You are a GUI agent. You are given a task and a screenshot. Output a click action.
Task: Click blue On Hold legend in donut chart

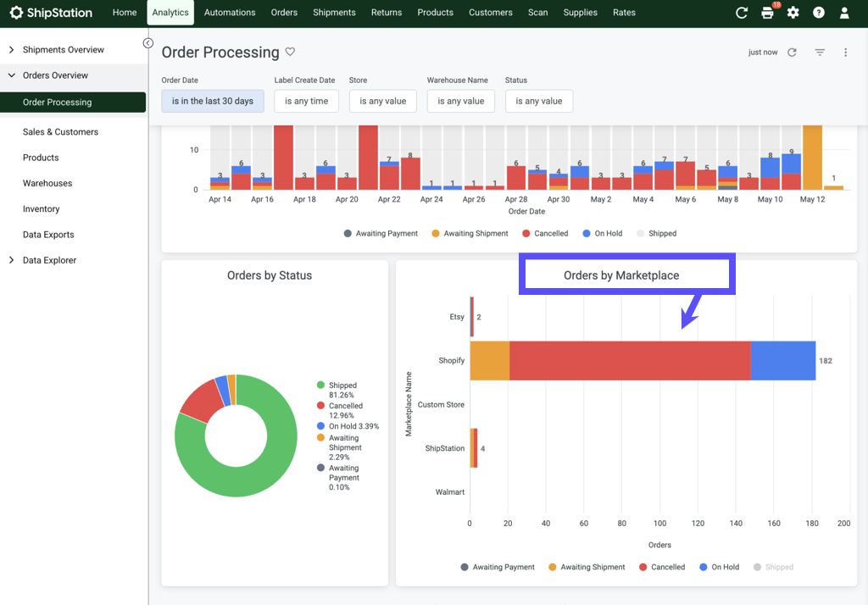pos(348,426)
